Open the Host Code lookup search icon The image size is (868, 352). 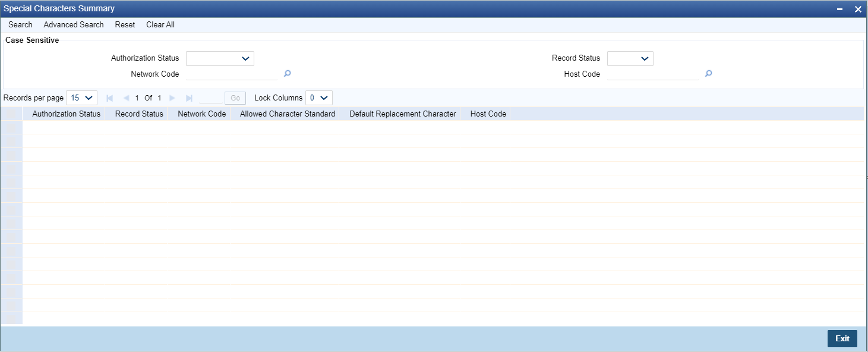708,74
